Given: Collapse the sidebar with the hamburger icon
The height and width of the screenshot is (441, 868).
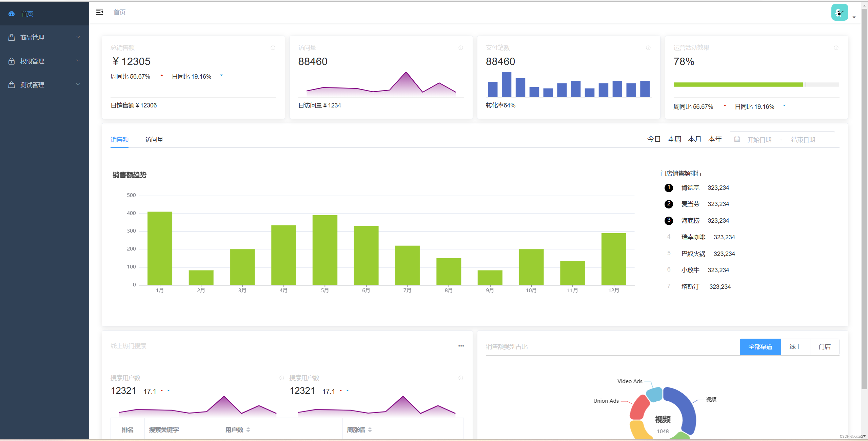Looking at the screenshot, I should (x=99, y=12).
